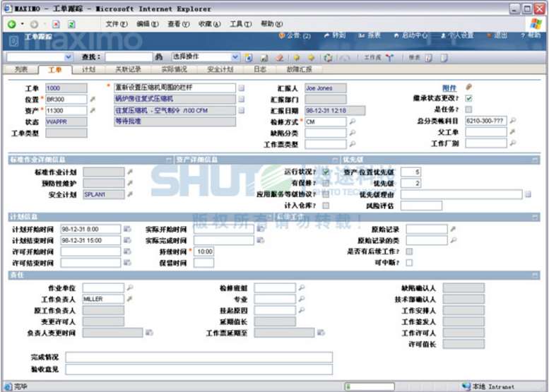The width and height of the screenshot is (549, 392).
Task: Open the 文件 browser menu
Action: pos(117,24)
